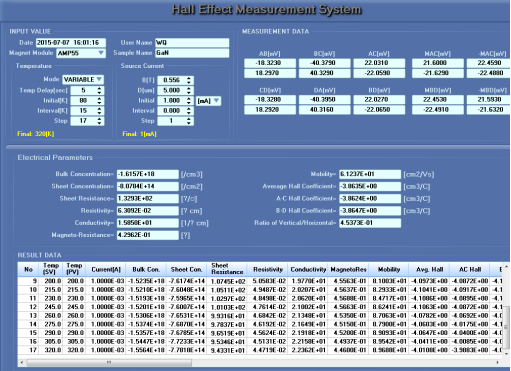Click the Sample Name field GaN

click(192, 53)
